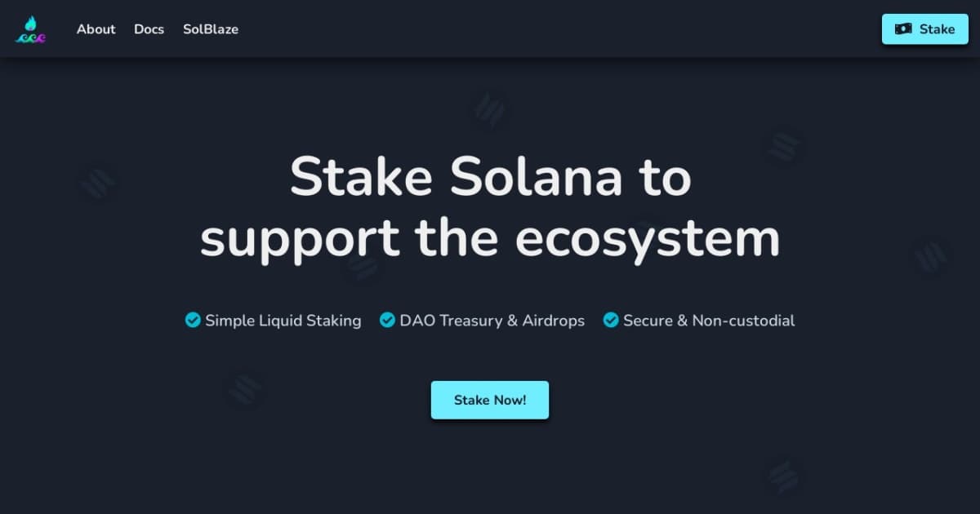Click the cash icon in the Stake button
The height and width of the screenshot is (514, 980).
pos(903,29)
